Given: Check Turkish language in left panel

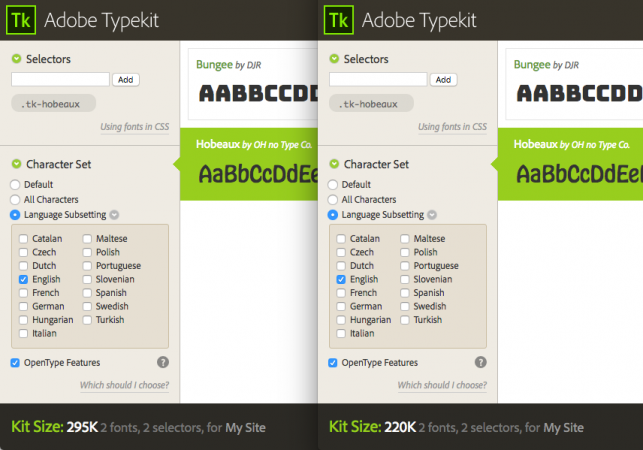Looking at the screenshot, I should [x=87, y=320].
